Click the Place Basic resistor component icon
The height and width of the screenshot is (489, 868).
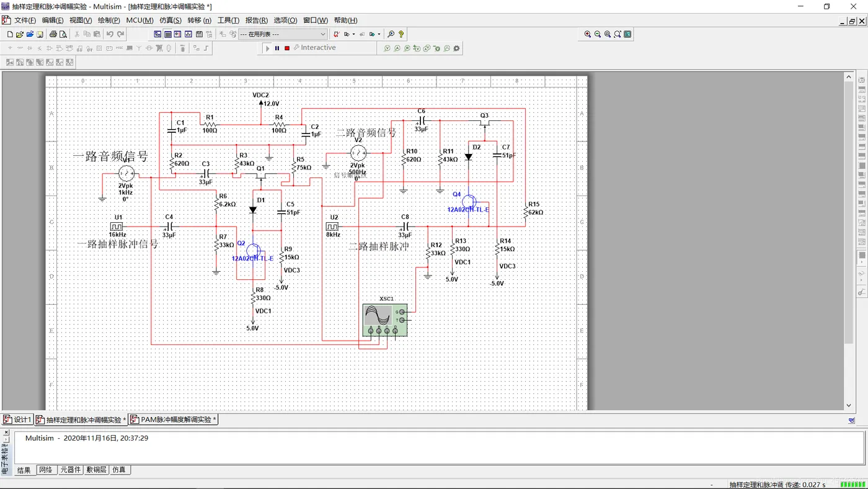point(20,48)
